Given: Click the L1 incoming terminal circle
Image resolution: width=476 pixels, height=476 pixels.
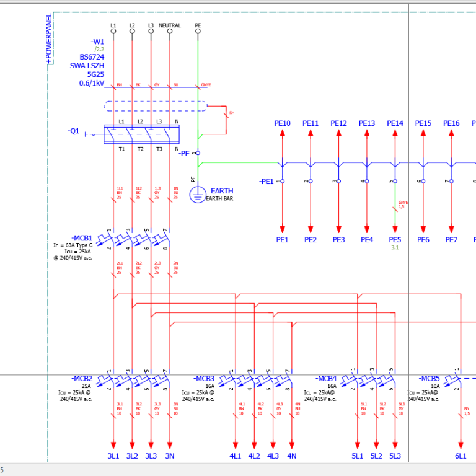Looking at the screenshot, I should click(113, 31).
